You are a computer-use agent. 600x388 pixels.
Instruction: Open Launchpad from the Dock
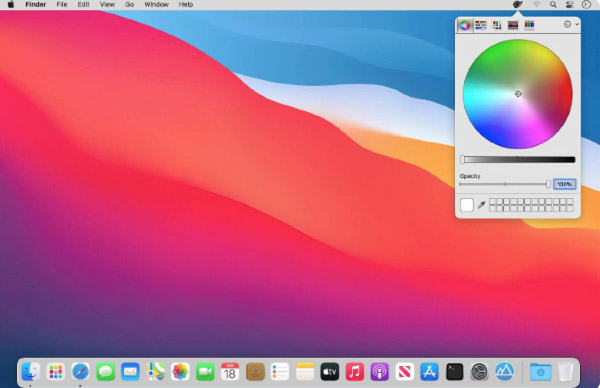55,372
